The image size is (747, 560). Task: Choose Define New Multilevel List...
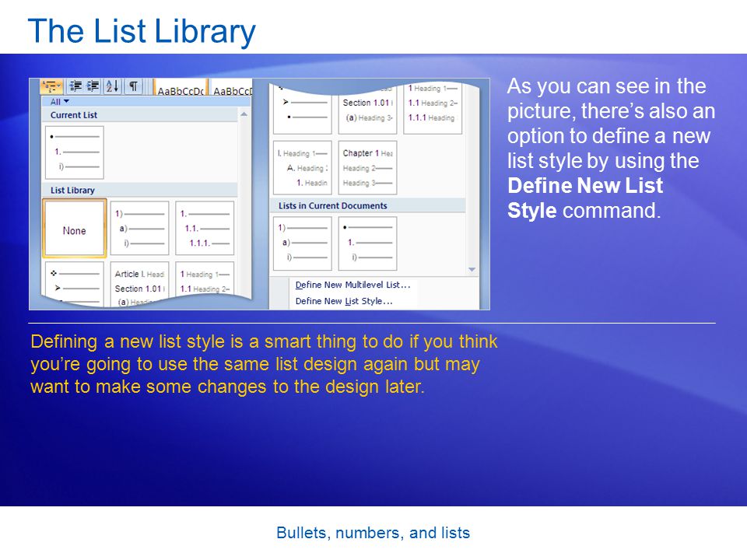(352, 285)
